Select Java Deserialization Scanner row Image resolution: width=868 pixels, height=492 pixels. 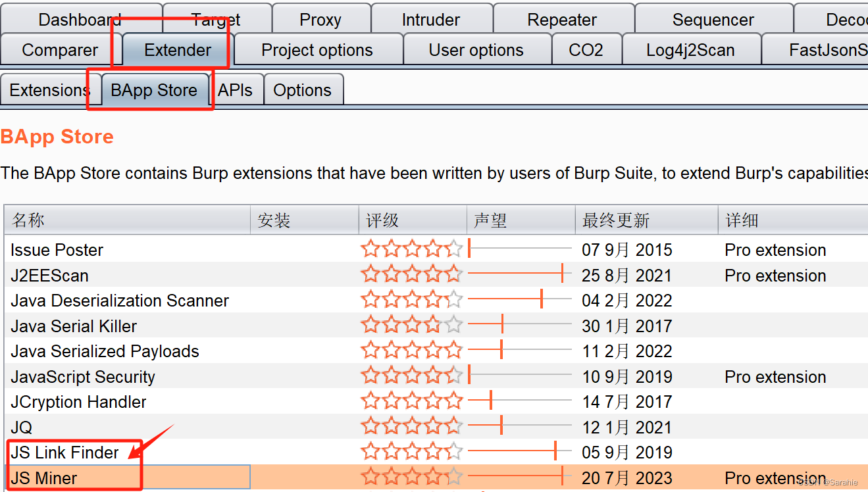point(436,300)
